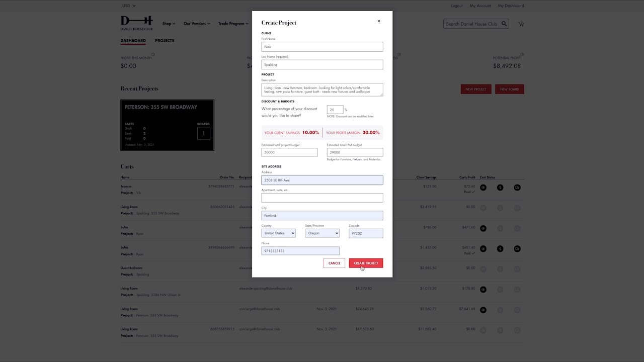Open the Our Vendors menu

tap(197, 24)
